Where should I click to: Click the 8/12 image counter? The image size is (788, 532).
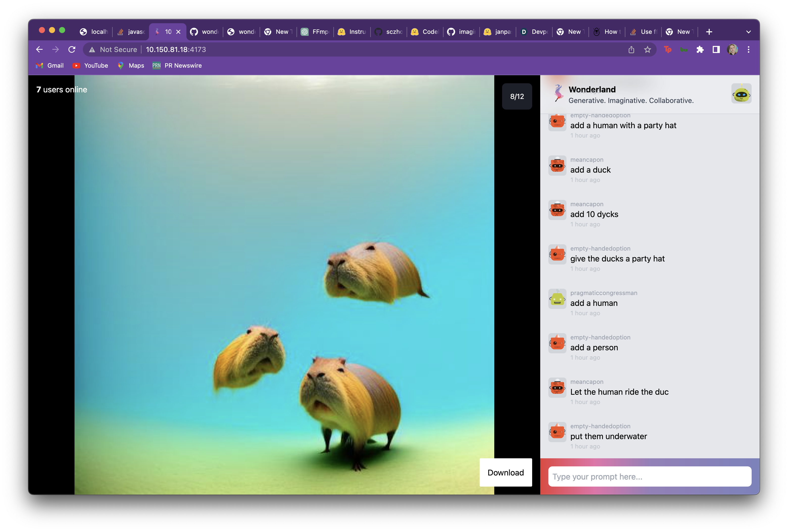click(x=517, y=97)
